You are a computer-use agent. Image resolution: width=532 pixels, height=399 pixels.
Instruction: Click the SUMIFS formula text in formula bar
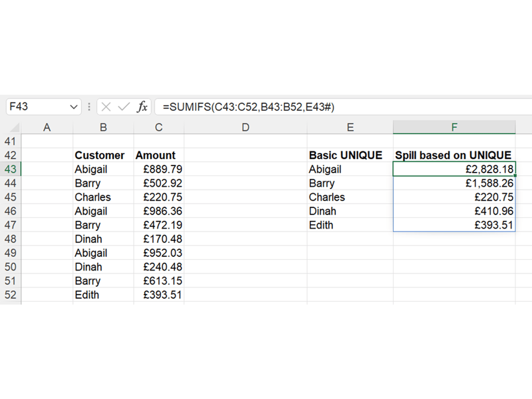pyautogui.click(x=248, y=107)
